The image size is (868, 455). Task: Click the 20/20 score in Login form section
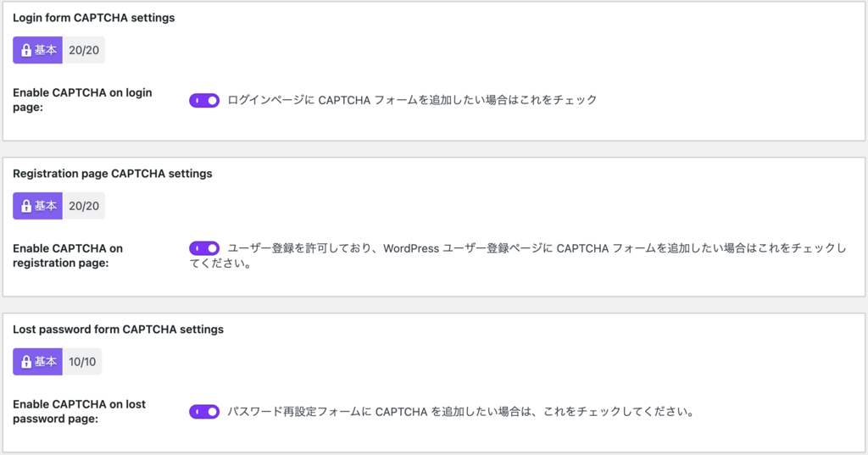[x=84, y=50]
